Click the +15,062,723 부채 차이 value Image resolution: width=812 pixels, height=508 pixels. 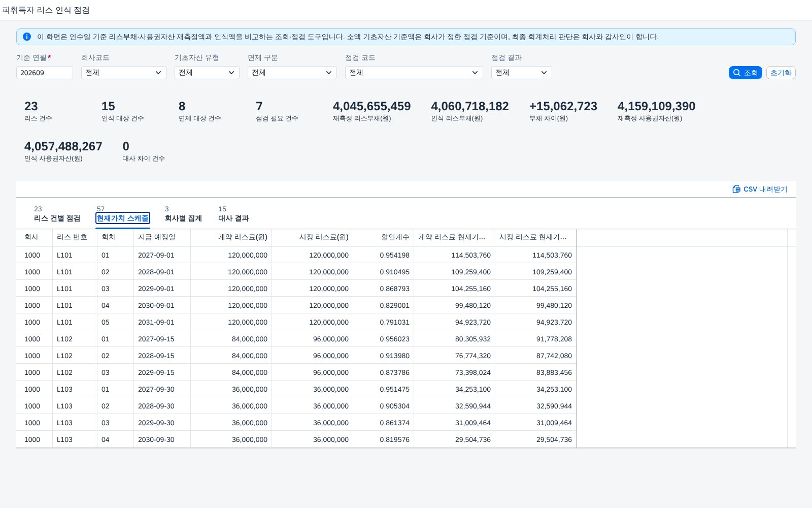tap(563, 106)
